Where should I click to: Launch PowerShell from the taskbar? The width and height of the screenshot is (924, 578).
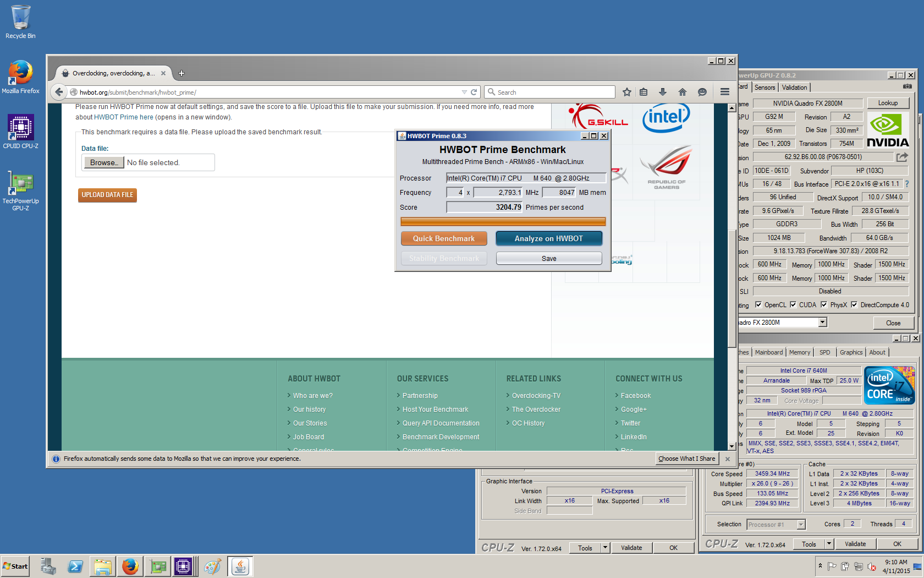(x=75, y=566)
